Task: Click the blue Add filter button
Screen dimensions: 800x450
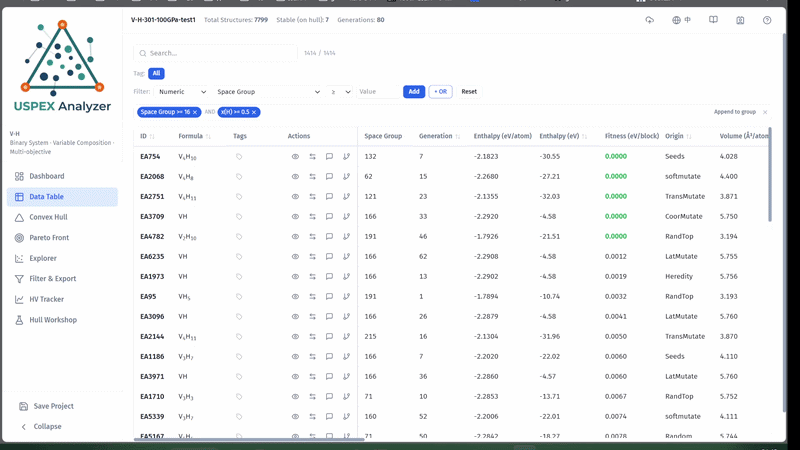Action: coord(414,92)
